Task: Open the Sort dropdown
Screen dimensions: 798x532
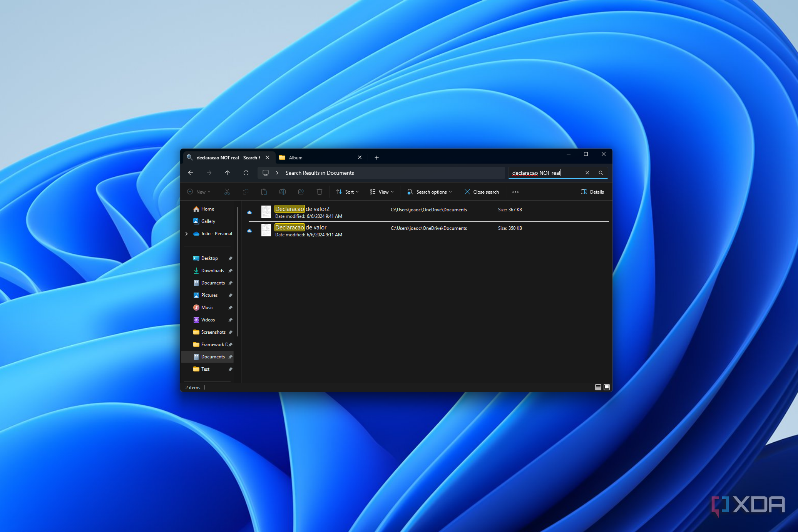Action: [347, 192]
